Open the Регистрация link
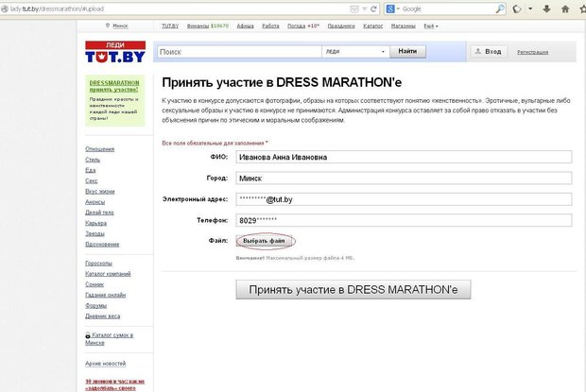 [x=532, y=52]
